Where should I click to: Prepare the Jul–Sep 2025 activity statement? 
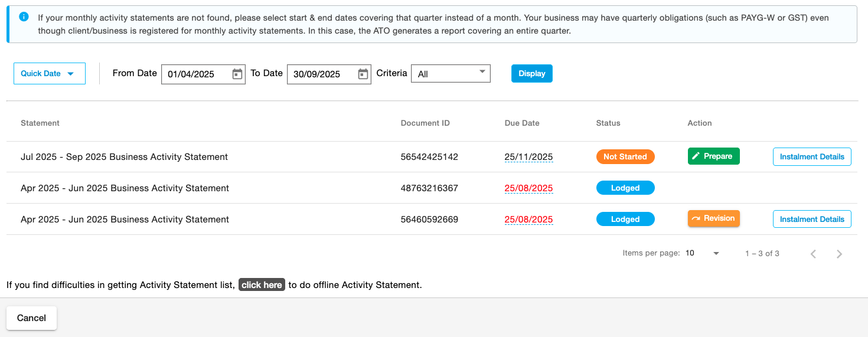pyautogui.click(x=713, y=156)
